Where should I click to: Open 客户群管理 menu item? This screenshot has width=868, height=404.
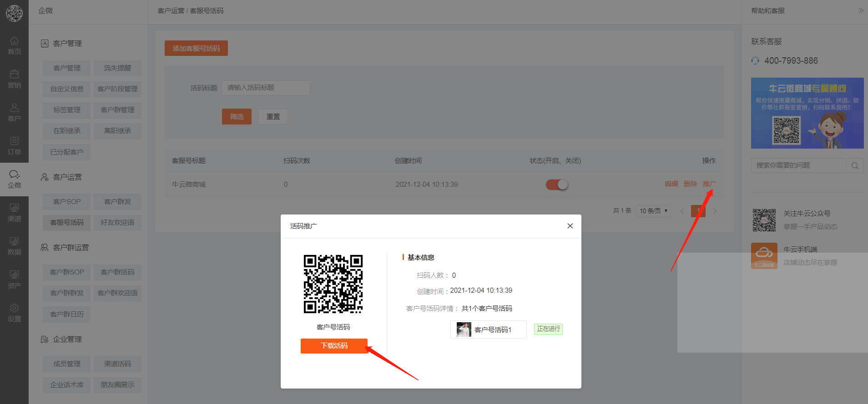(x=117, y=110)
